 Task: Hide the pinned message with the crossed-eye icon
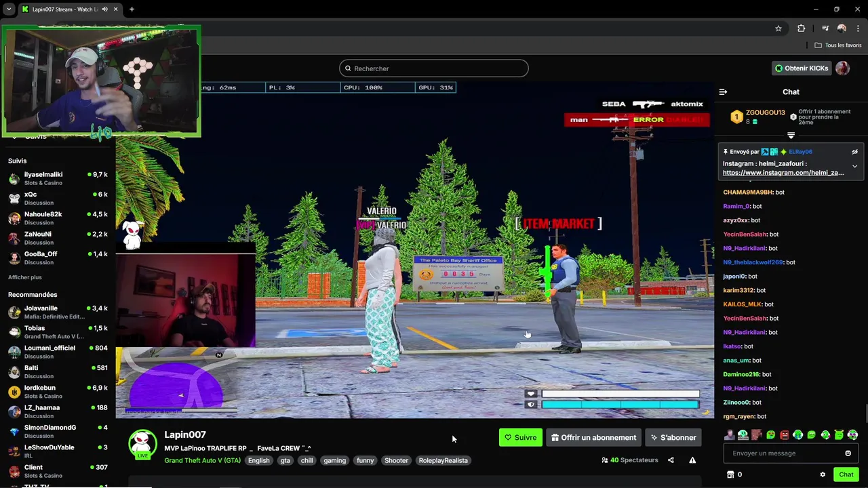coord(854,152)
